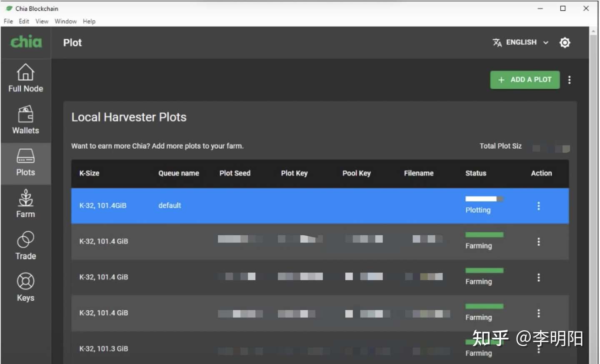This screenshot has width=600, height=364.
Task: Click the Local Harvester Plots heading
Action: click(x=129, y=117)
